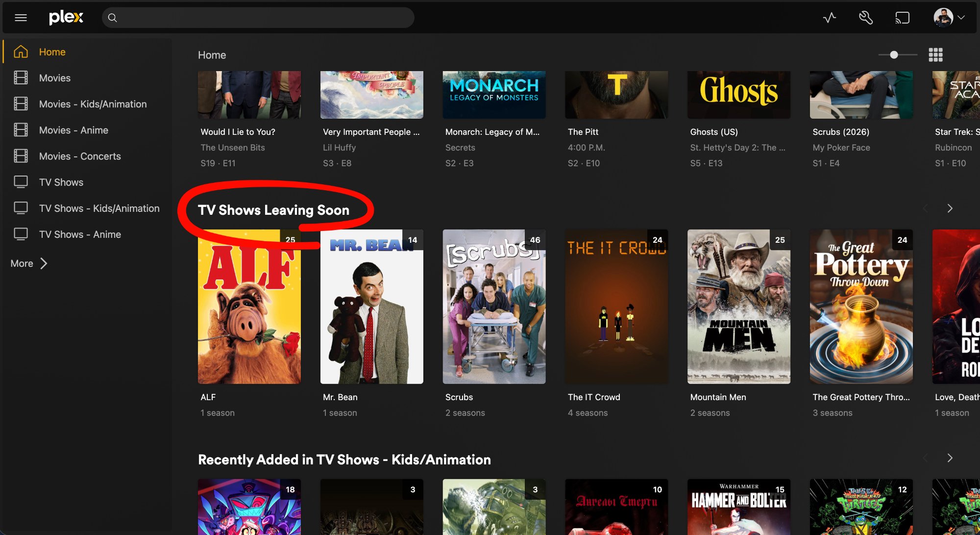Viewport: 980px width, 535px height.
Task: Open the hamburger navigation menu
Action: pyautogui.click(x=21, y=17)
